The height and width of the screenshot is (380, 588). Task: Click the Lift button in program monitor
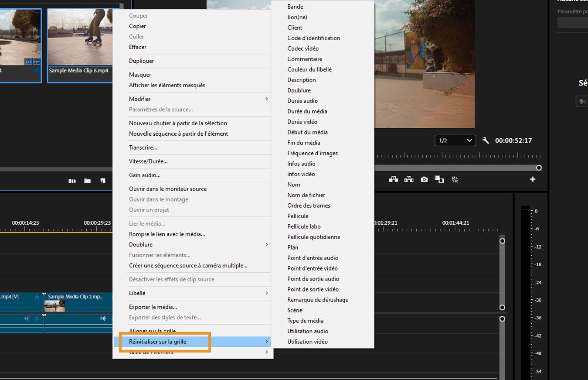tap(394, 179)
